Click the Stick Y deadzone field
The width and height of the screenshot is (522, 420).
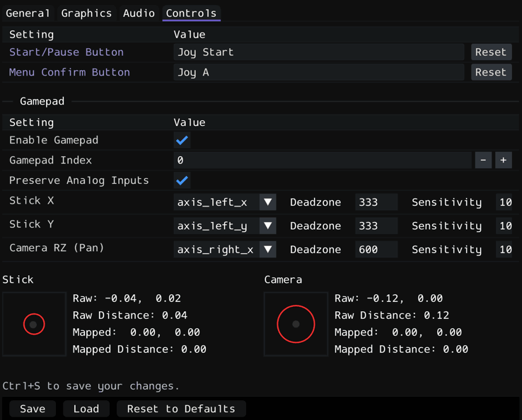pos(376,226)
